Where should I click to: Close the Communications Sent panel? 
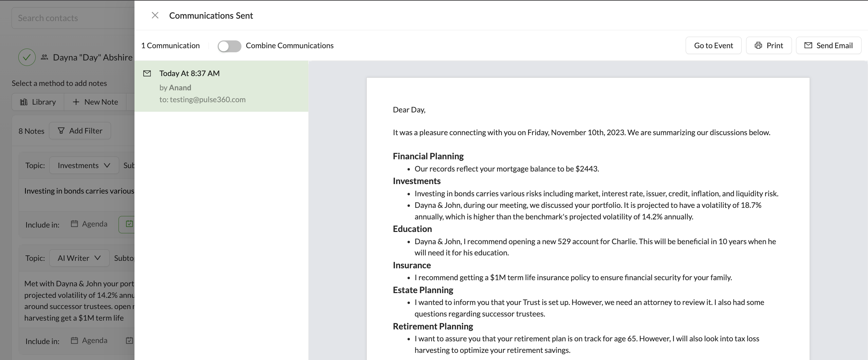155,15
